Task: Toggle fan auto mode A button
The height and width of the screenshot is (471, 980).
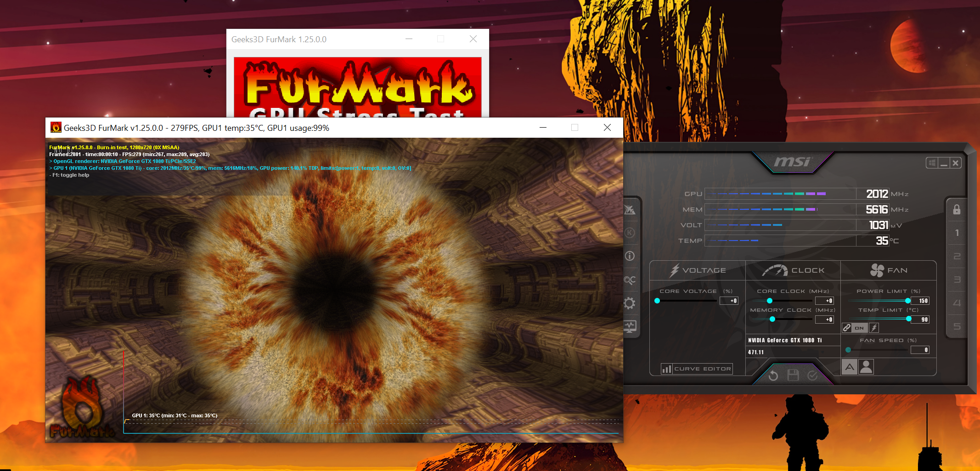Action: point(850,367)
